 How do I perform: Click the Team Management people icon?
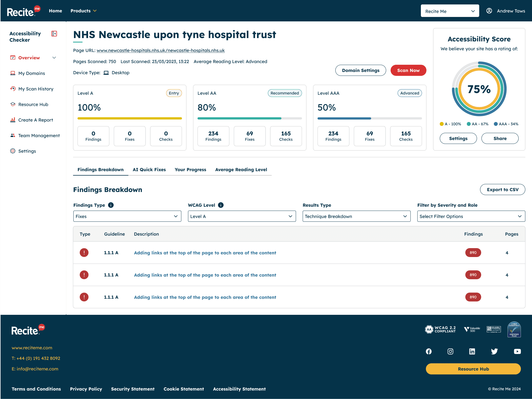point(13,135)
